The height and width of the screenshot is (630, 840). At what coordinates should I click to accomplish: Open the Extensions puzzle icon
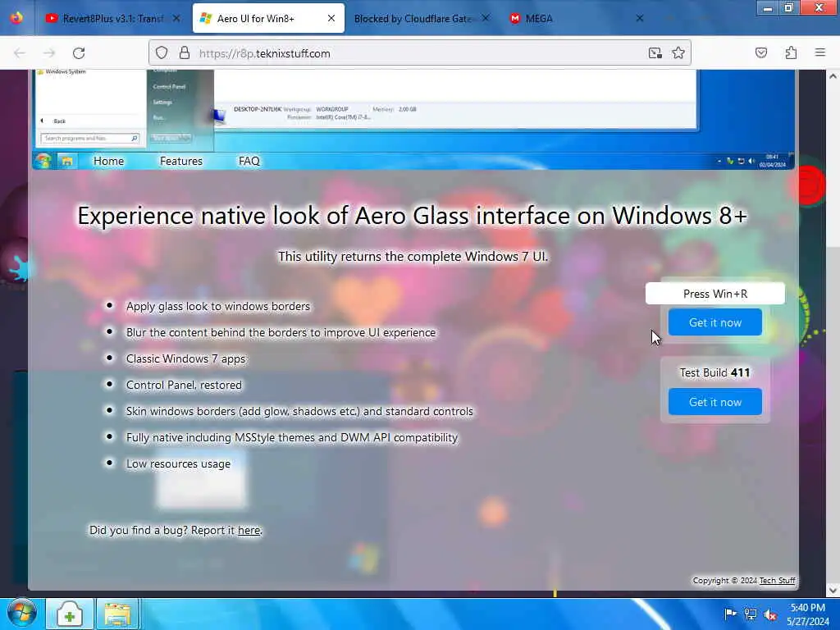[x=791, y=53]
